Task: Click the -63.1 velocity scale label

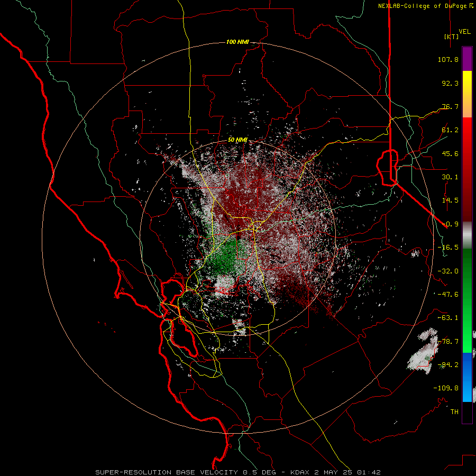Action: point(448,318)
